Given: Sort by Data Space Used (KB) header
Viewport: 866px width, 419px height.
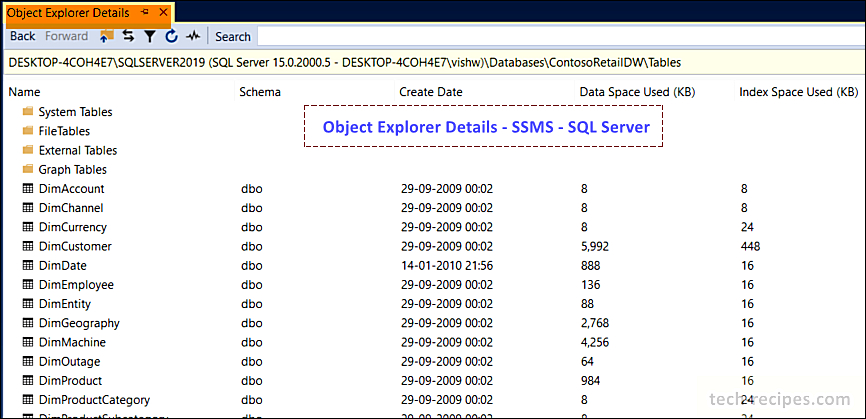Looking at the screenshot, I should click(637, 92).
